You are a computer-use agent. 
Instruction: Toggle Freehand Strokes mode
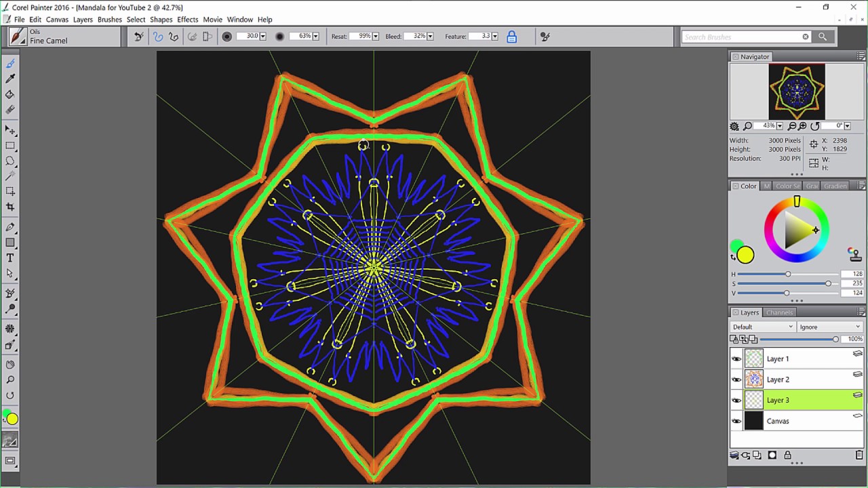point(158,37)
